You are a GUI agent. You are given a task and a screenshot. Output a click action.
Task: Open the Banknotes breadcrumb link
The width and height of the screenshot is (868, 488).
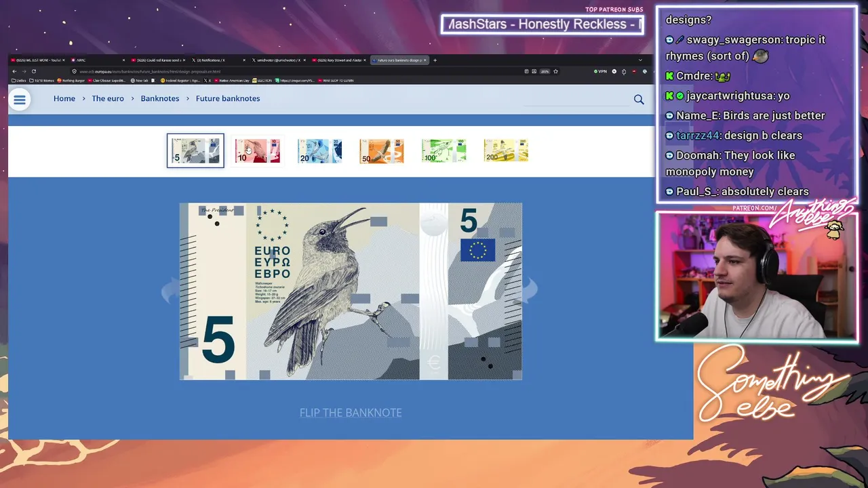point(160,98)
